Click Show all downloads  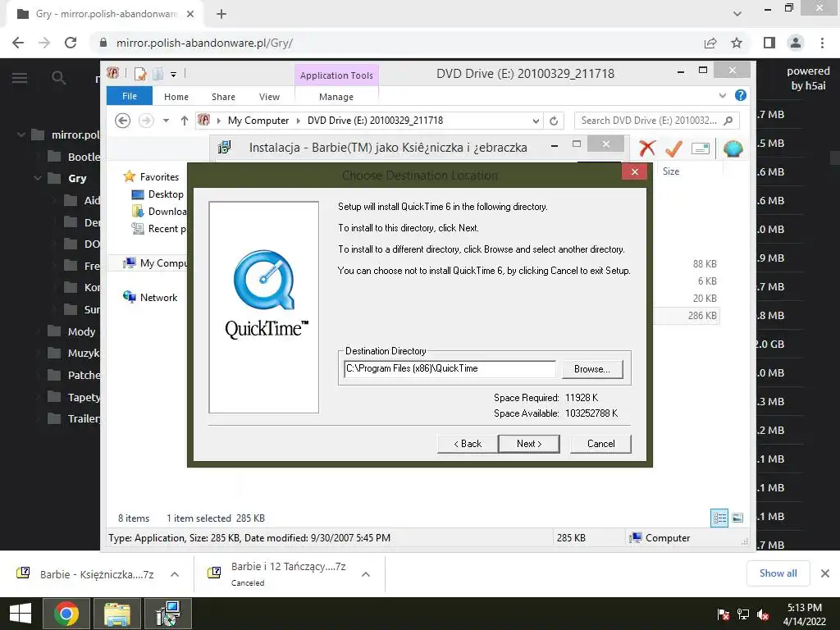tap(778, 573)
